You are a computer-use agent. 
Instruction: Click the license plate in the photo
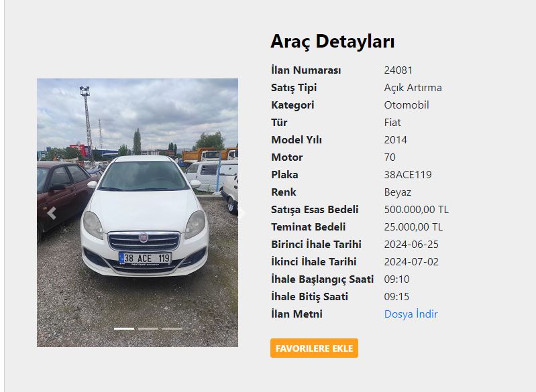point(145,258)
